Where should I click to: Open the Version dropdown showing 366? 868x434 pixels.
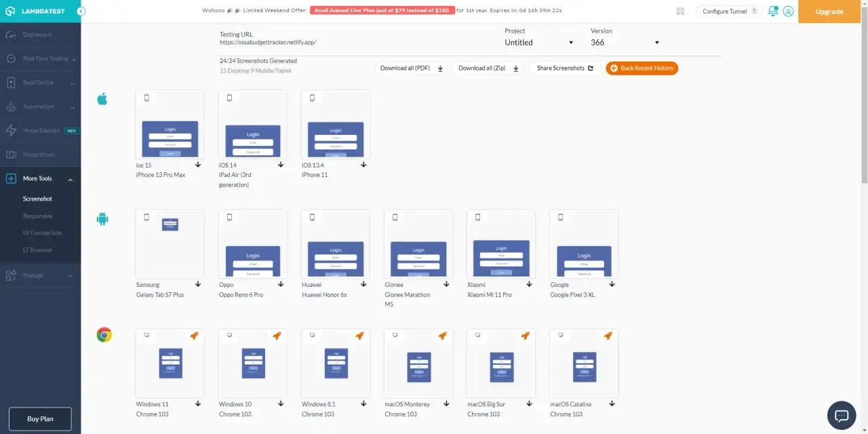625,42
